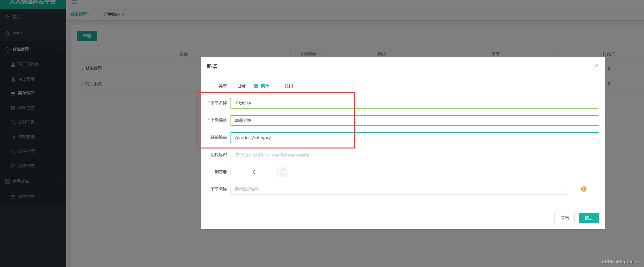Click the home icon beside 首页
Screen dimensions: 644x267
[7, 17]
